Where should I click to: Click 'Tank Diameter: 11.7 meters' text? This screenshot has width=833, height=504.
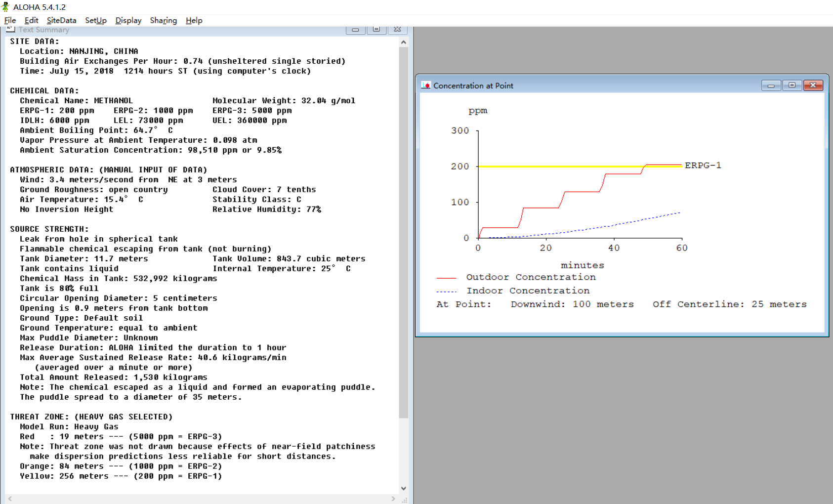click(x=84, y=259)
